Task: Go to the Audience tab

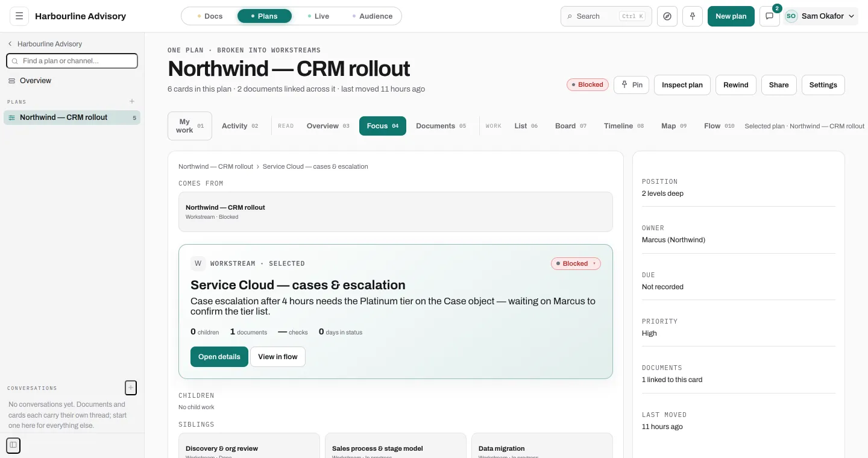Action: (x=373, y=16)
